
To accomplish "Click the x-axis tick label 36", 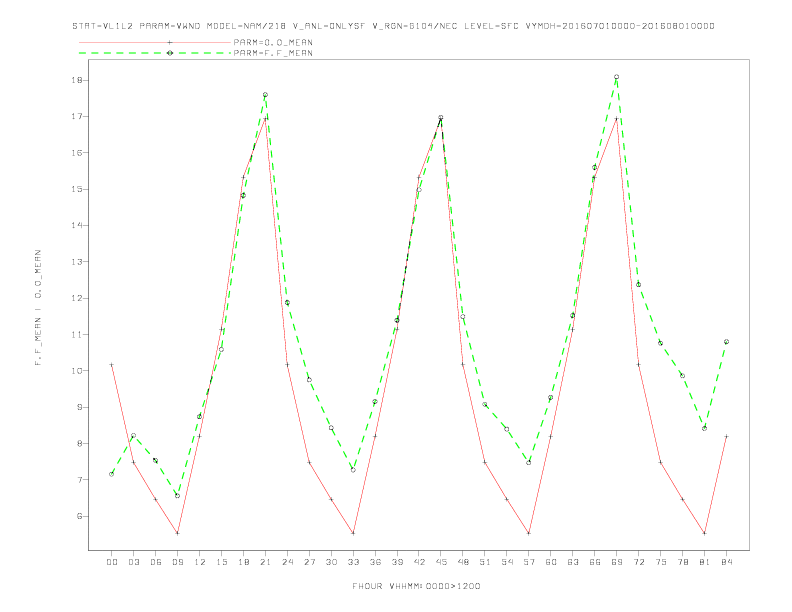I will [x=375, y=562].
